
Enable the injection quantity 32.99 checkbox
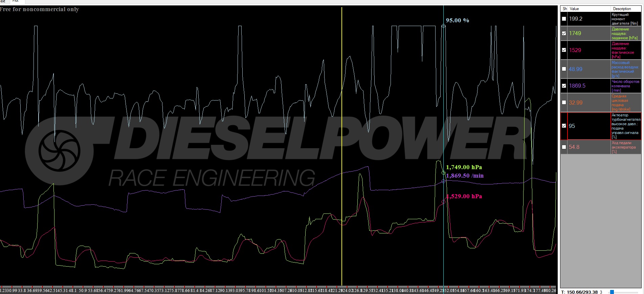[x=564, y=103]
